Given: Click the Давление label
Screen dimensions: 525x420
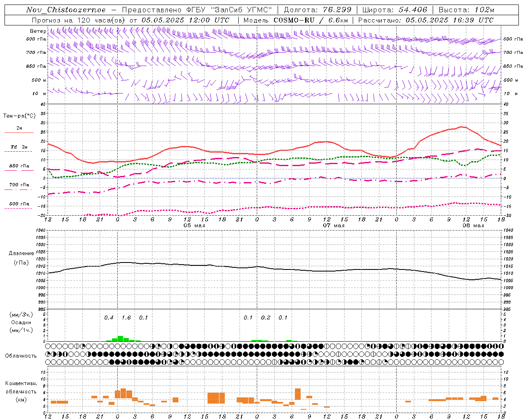Looking at the screenshot, I should pyautogui.click(x=22, y=253).
